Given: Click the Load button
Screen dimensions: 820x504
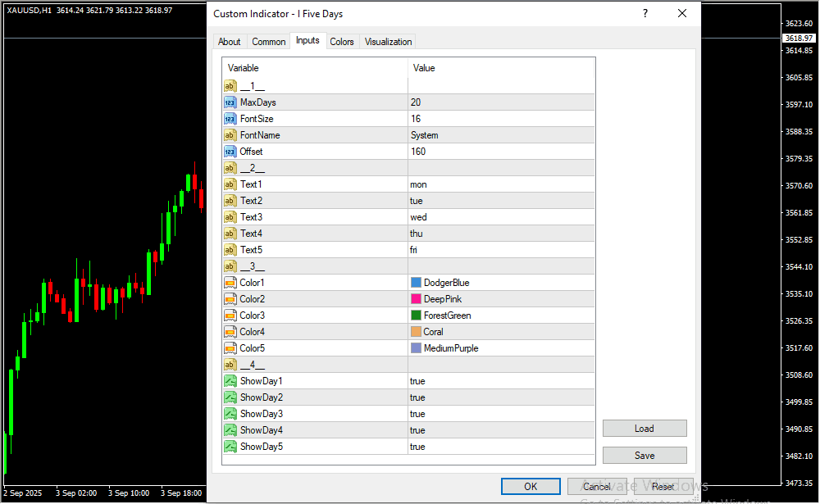Looking at the screenshot, I should pyautogui.click(x=644, y=429).
